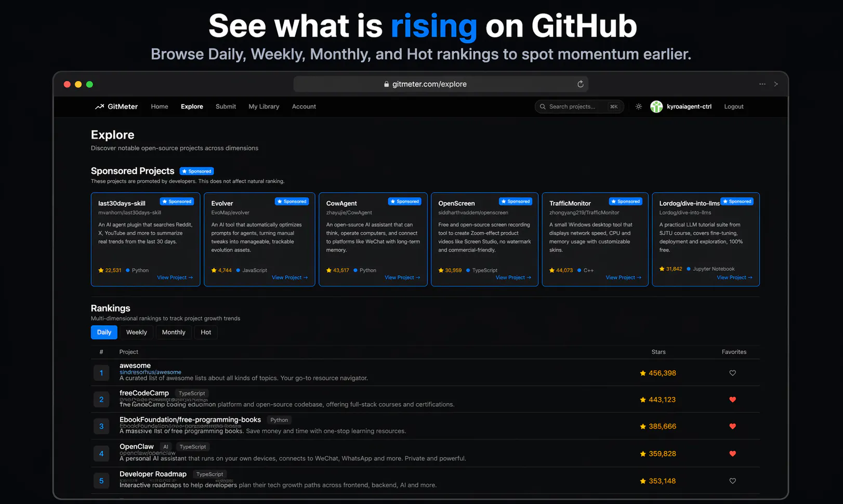Open the Submit page in navigation
The height and width of the screenshot is (504, 843).
pyautogui.click(x=226, y=107)
